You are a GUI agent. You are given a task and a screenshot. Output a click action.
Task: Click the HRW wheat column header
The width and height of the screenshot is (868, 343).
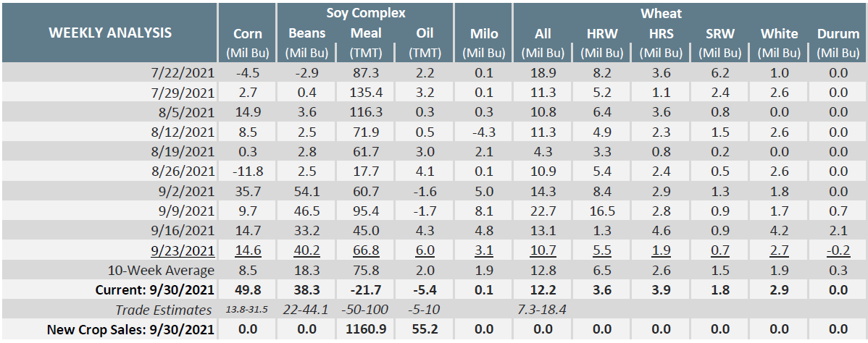click(602, 34)
